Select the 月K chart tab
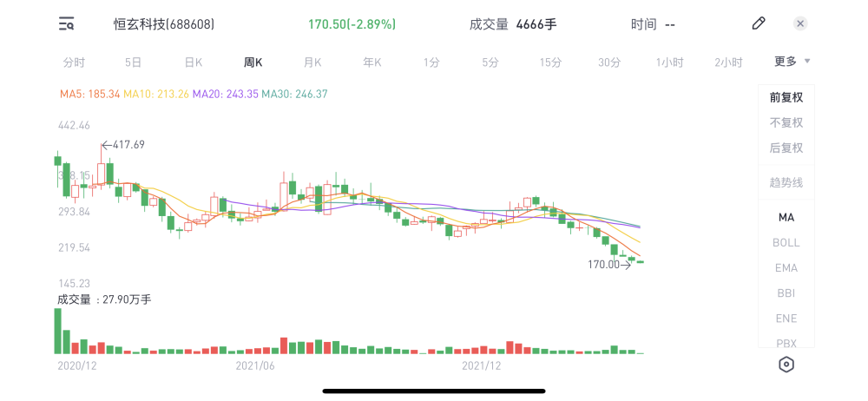The height and width of the screenshot is (401, 868). pyautogui.click(x=312, y=62)
